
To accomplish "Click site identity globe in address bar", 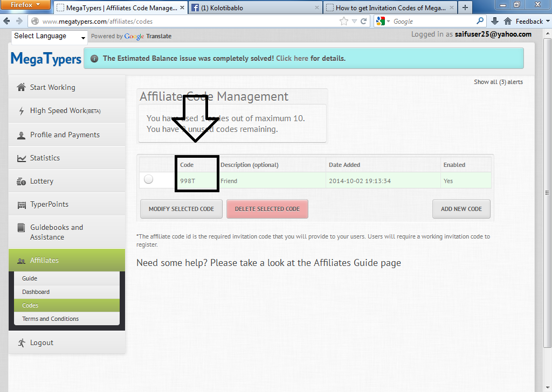I will click(x=35, y=22).
